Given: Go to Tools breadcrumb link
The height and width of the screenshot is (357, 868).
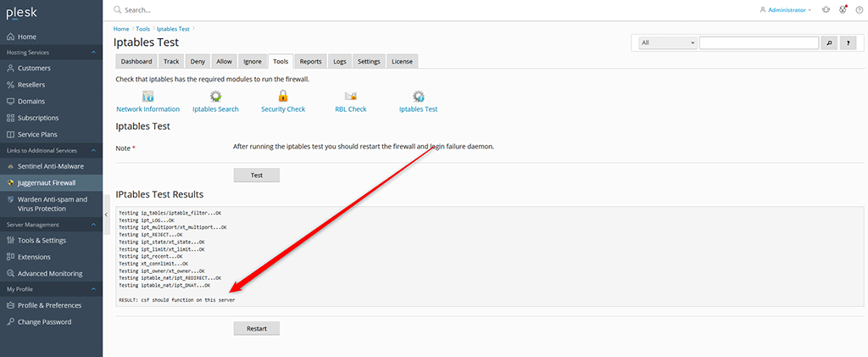Looking at the screenshot, I should click(x=142, y=29).
